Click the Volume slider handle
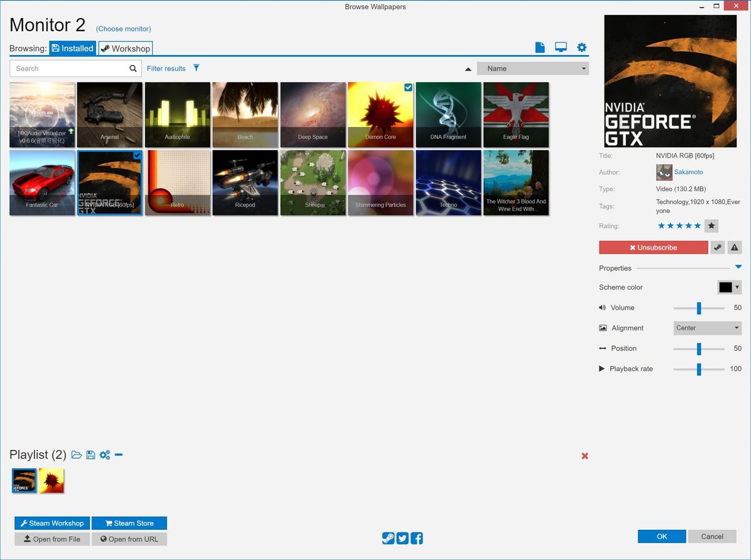Image resolution: width=751 pixels, height=560 pixels. 699,308
